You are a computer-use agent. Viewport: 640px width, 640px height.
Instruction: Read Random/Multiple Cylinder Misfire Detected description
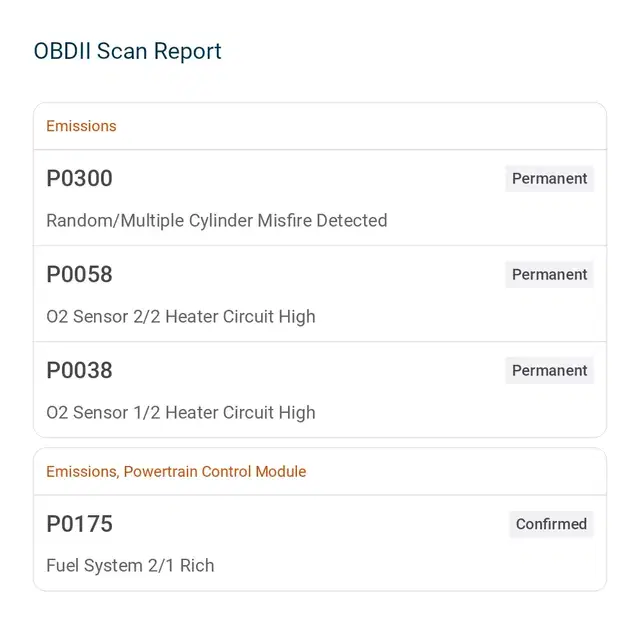click(217, 221)
